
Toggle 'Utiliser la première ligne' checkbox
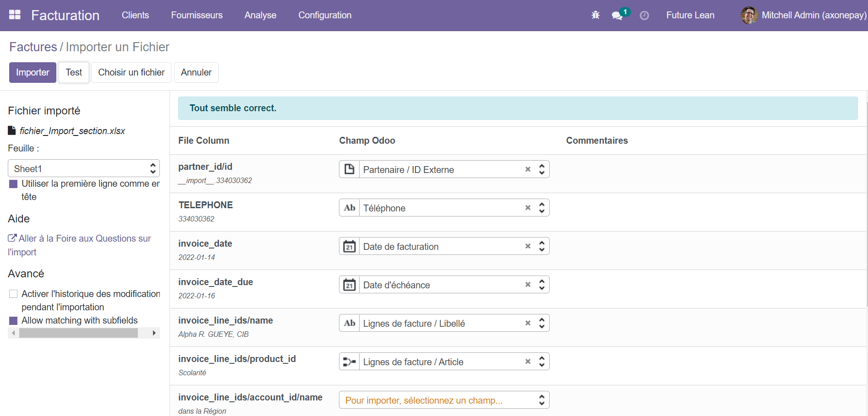pos(13,184)
